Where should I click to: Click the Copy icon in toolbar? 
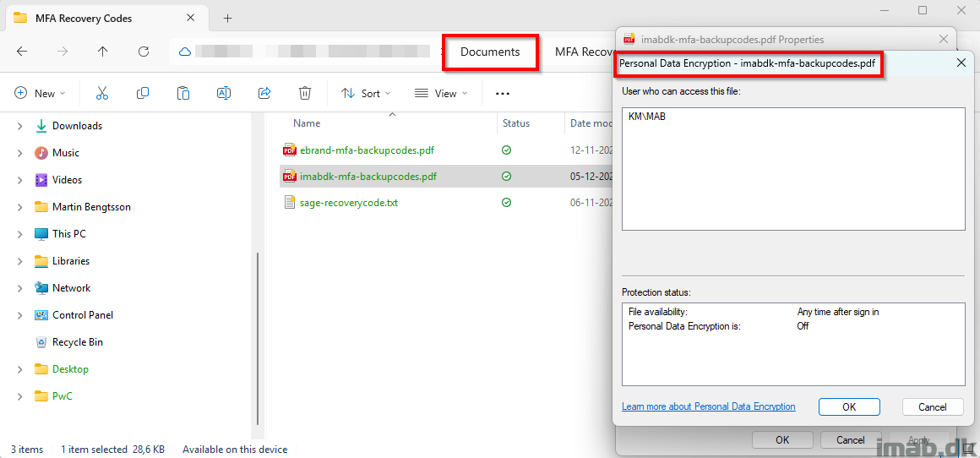143,93
